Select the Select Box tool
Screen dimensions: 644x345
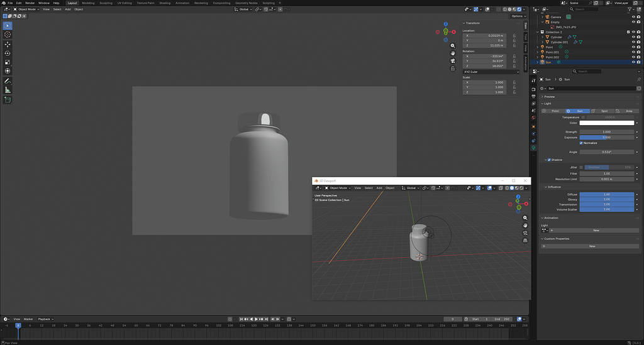8,25
